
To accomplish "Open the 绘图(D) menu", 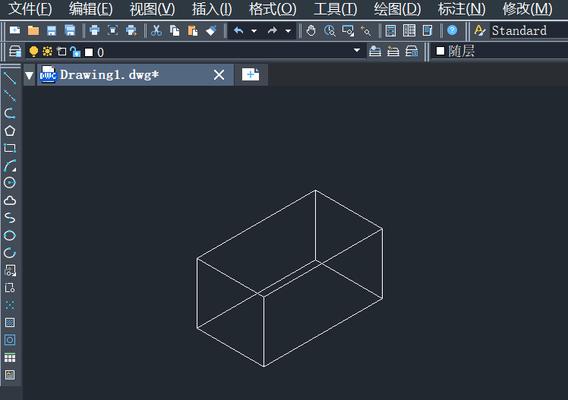I will click(397, 9).
